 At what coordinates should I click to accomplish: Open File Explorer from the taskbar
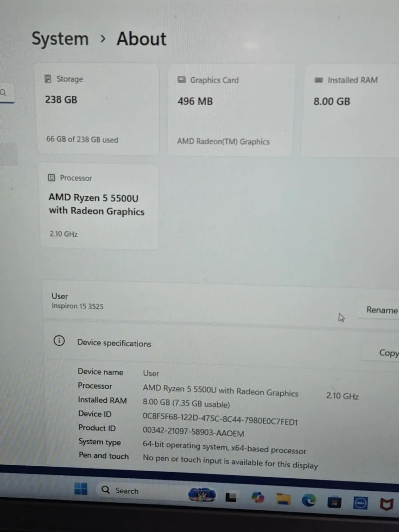[x=283, y=499]
